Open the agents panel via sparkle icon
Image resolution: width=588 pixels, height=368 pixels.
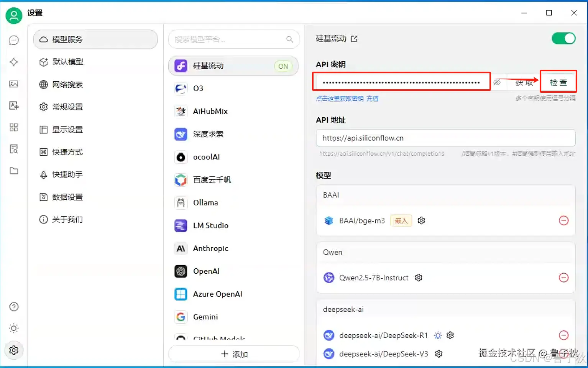pos(14,62)
